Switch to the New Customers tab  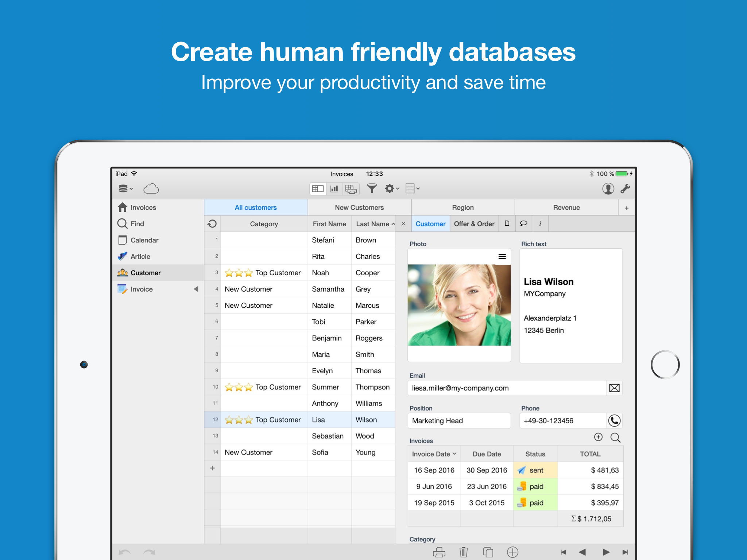click(x=359, y=207)
